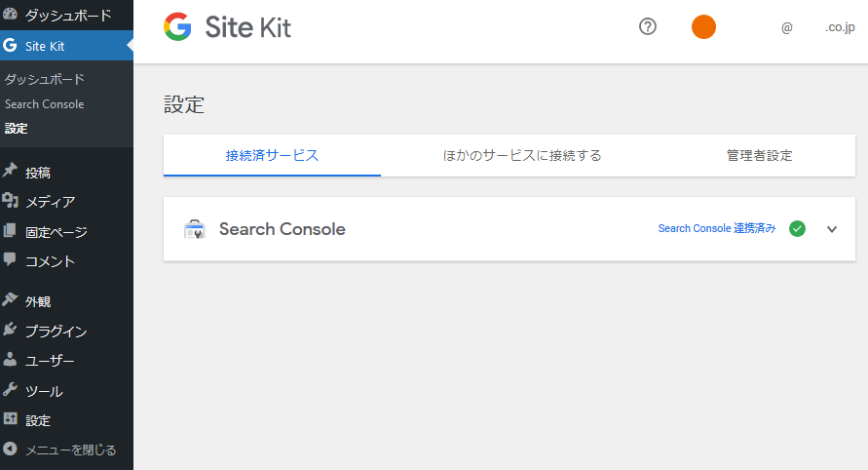868x470 pixels.
Task: Select the 接続済サービス tab
Action: [272, 155]
